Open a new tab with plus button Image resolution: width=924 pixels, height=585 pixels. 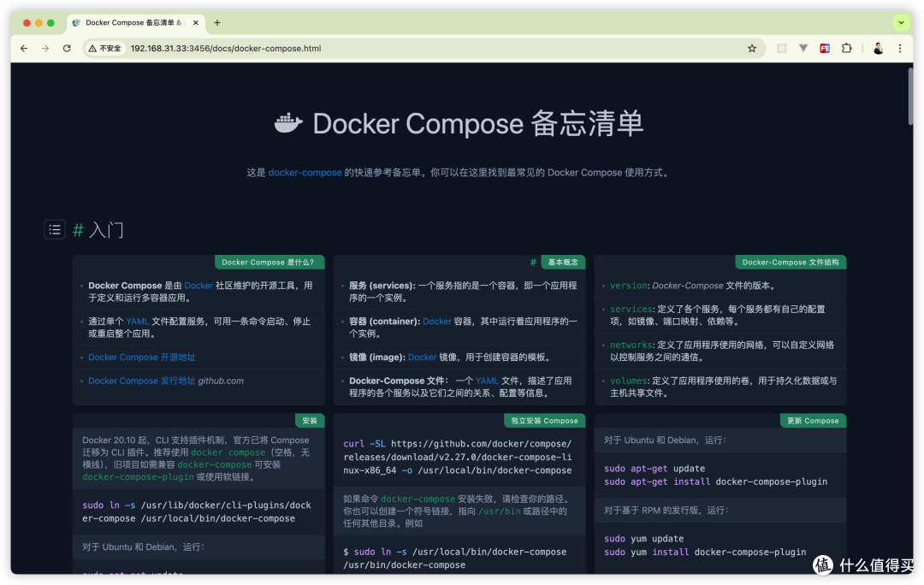pos(216,22)
